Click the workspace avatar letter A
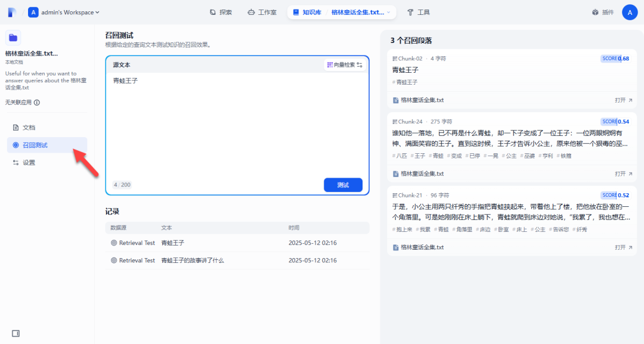Image resolution: width=644 pixels, height=344 pixels. 33,13
